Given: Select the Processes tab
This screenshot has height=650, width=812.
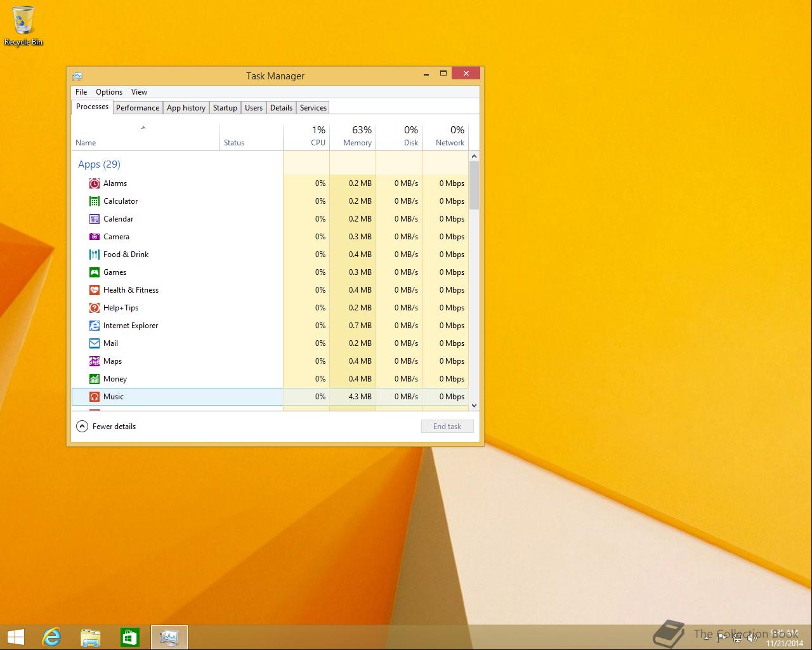Looking at the screenshot, I should 92,107.
